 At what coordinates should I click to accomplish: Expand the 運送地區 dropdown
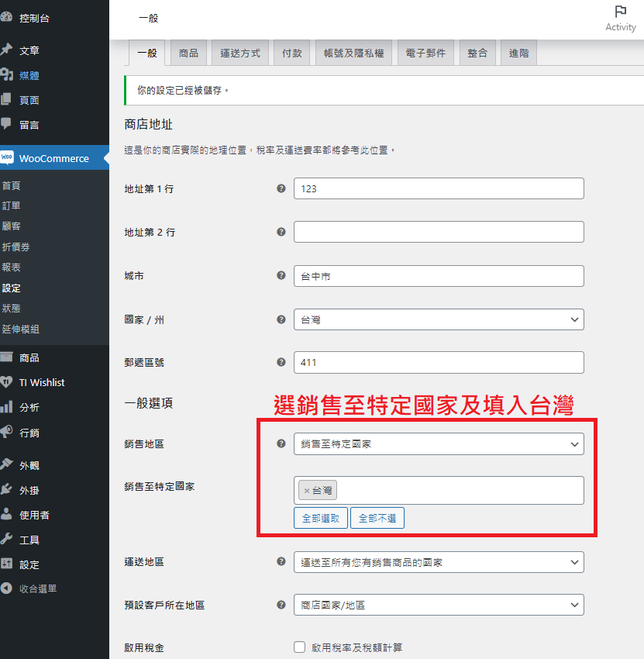click(x=439, y=562)
